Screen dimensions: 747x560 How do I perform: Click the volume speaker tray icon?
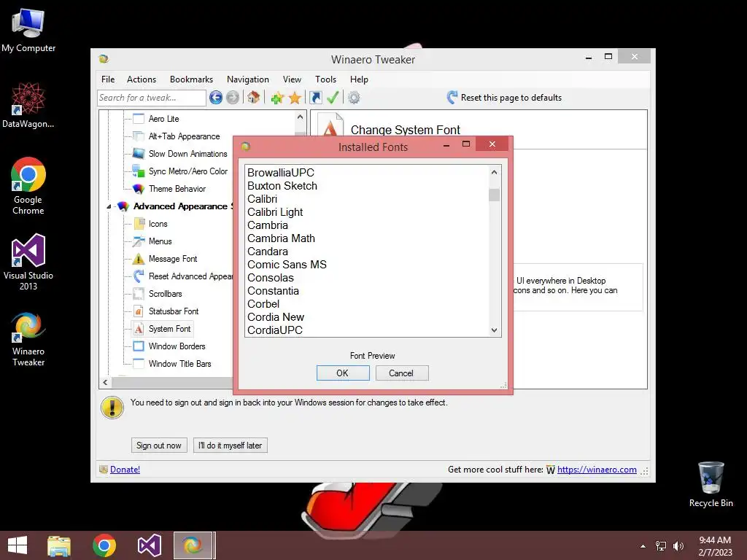click(x=678, y=546)
